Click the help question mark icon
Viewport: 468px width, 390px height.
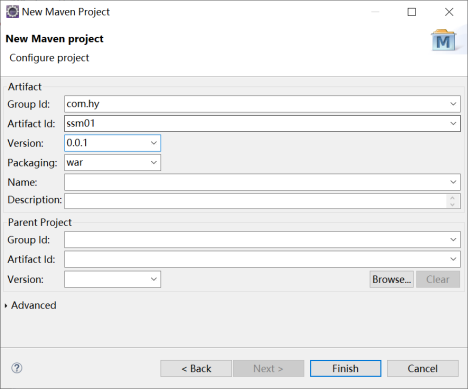coord(17,368)
